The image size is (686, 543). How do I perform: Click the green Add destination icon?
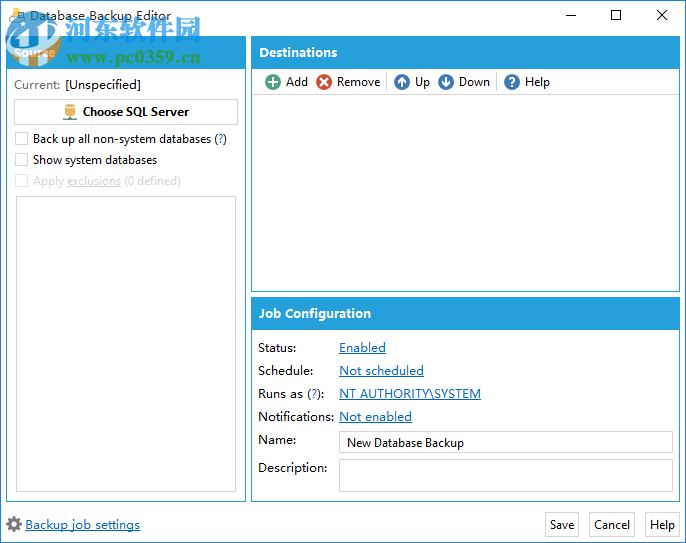pos(273,82)
